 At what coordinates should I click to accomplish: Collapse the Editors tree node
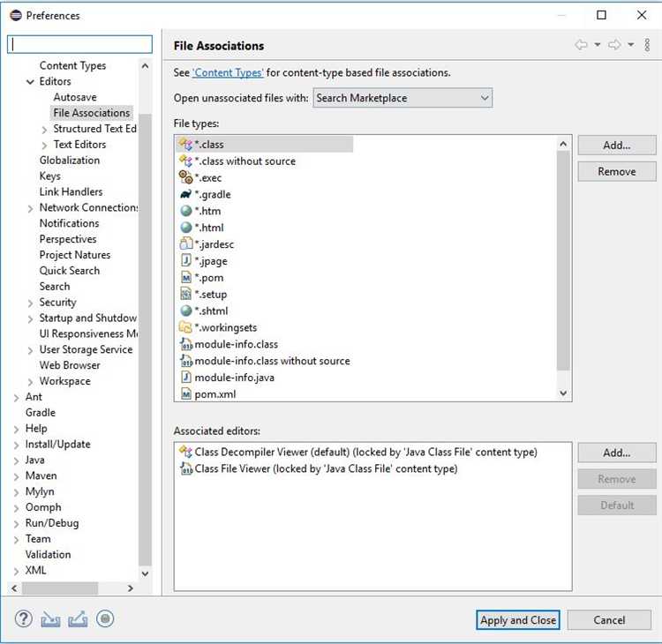(30, 82)
